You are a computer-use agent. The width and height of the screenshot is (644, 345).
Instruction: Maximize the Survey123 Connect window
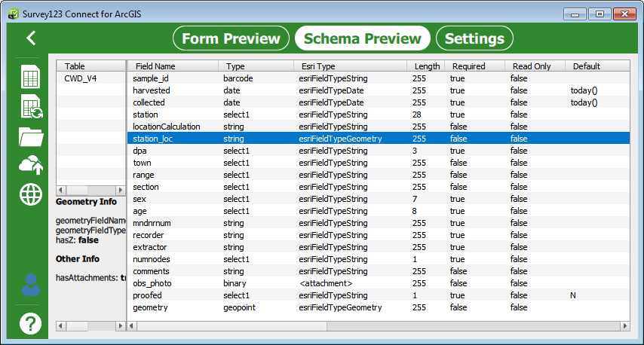(600, 14)
